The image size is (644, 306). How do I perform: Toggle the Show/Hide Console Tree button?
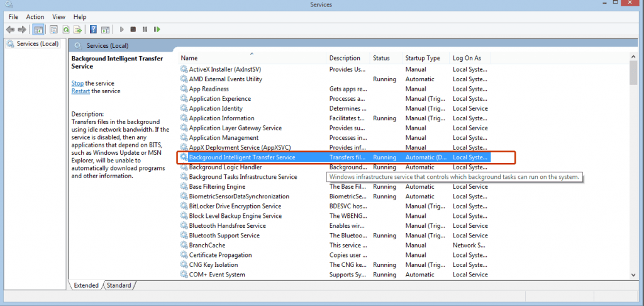(x=38, y=30)
